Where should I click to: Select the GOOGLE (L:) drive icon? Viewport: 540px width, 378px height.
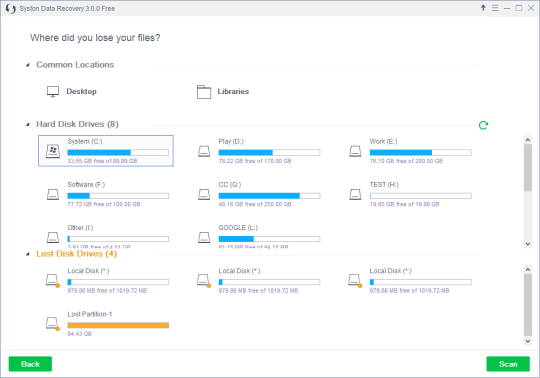coord(204,238)
